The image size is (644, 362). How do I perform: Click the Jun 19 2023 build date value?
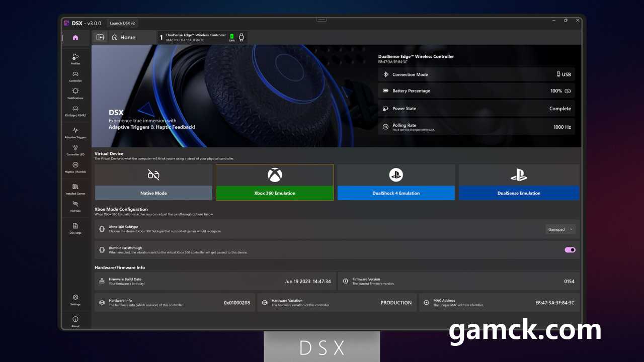pyautogui.click(x=308, y=282)
